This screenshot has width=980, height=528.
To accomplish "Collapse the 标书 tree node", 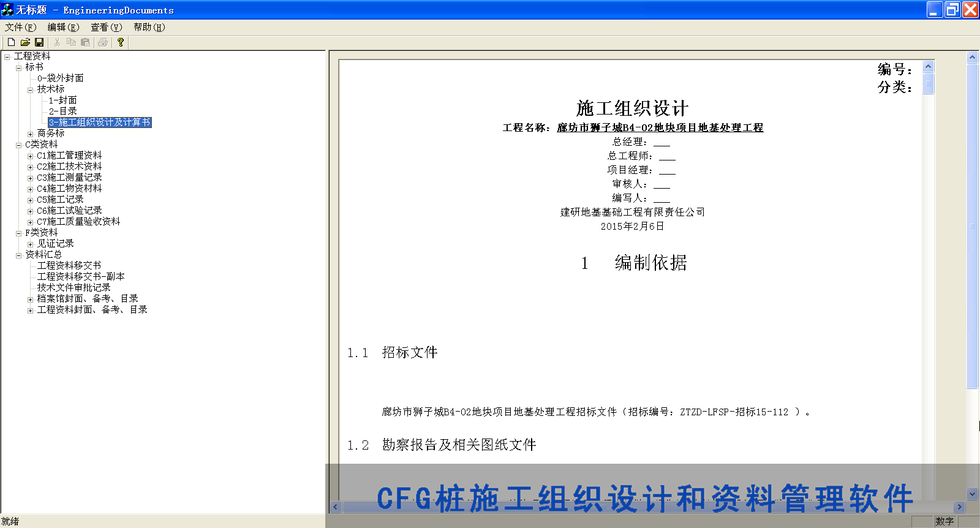I will [18, 67].
